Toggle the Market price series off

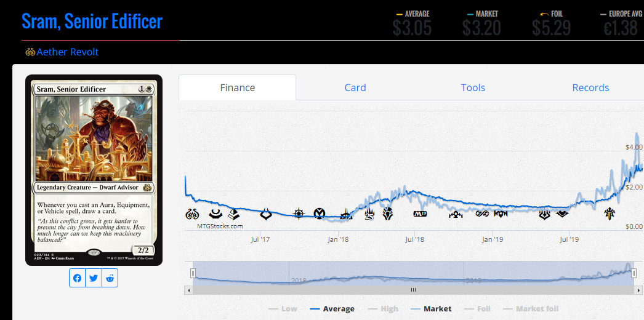point(431,308)
